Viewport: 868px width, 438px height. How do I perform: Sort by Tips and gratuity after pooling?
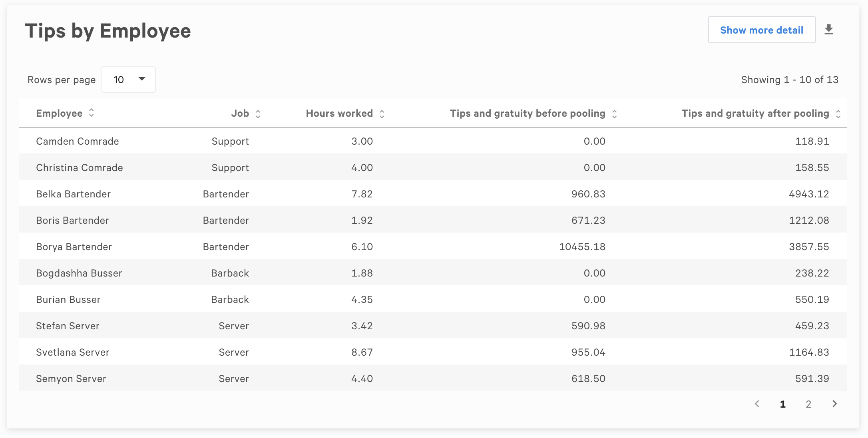(838, 113)
